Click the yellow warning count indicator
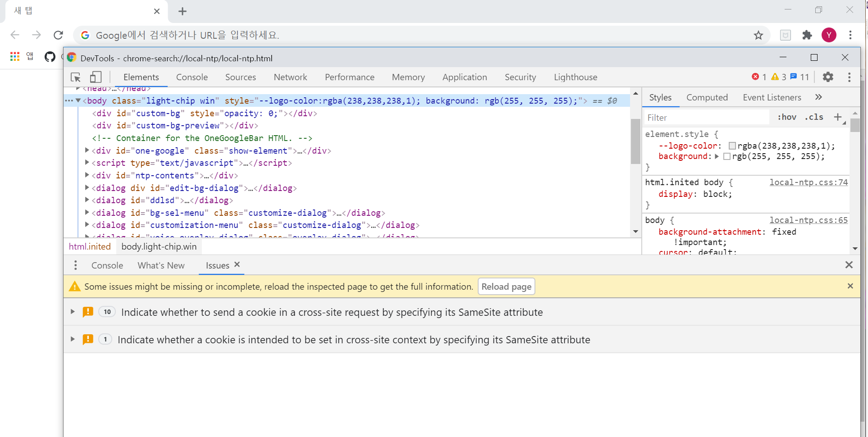This screenshot has height=437, width=868. click(x=779, y=77)
